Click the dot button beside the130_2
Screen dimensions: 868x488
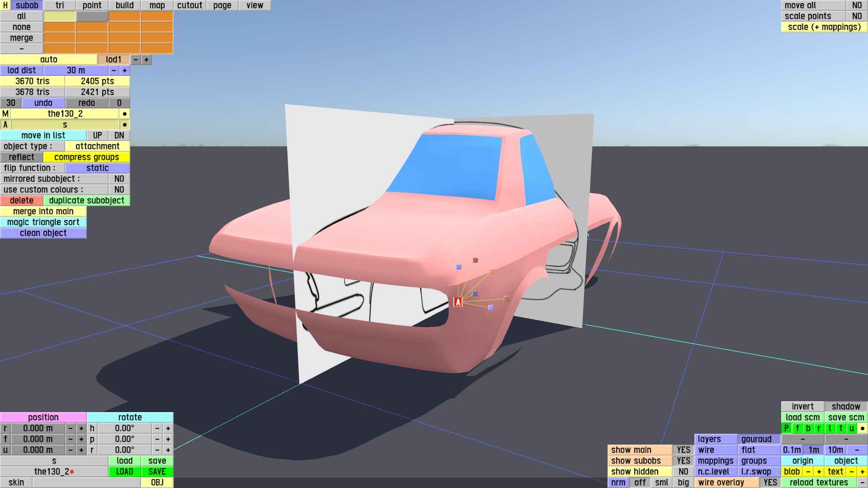(x=124, y=114)
